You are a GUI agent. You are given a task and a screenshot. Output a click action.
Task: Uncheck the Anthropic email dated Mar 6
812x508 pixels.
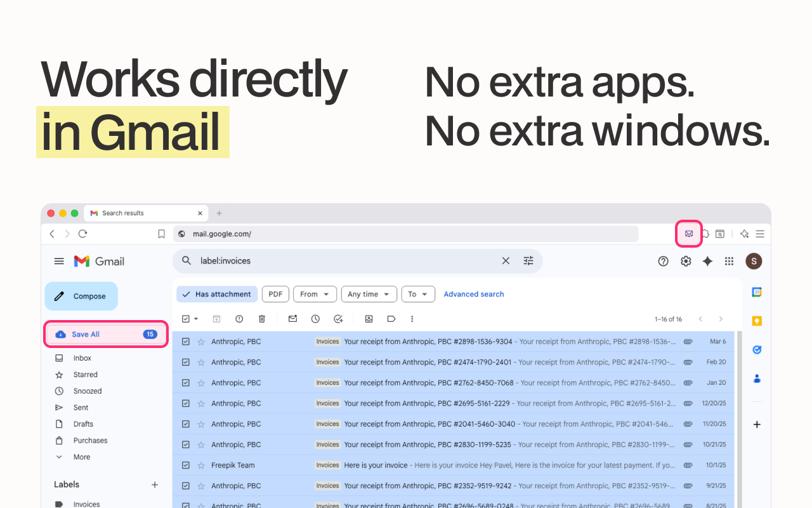186,342
